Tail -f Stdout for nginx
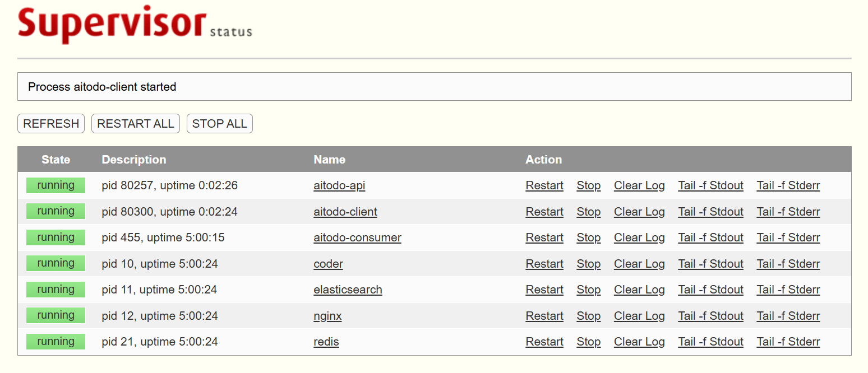This screenshot has height=373, width=868. coord(711,316)
